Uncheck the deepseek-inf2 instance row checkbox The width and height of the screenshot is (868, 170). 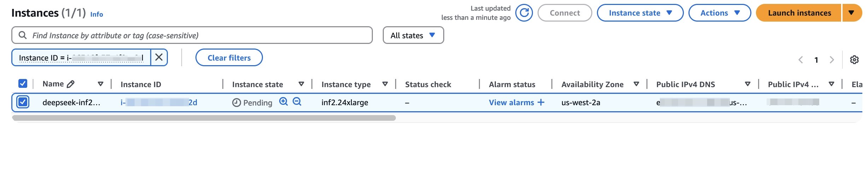[23, 102]
